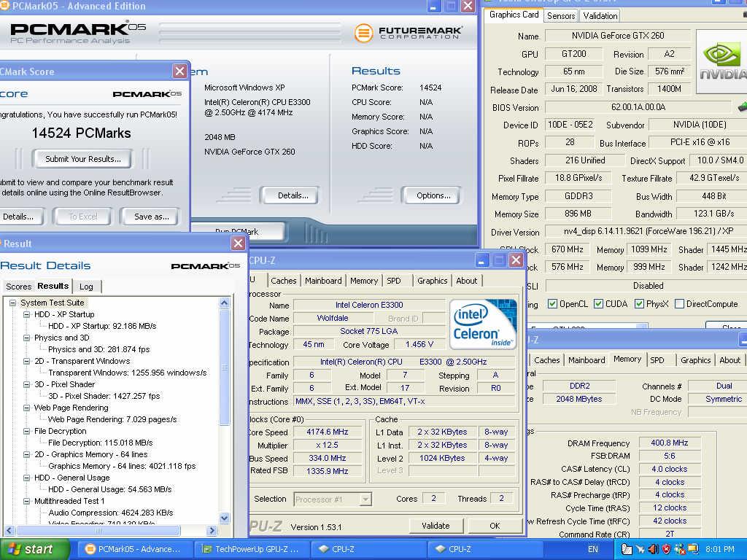Image resolution: width=747 pixels, height=560 pixels.
Task: Select GPU-Z Graphics Card tab
Action: tap(514, 15)
